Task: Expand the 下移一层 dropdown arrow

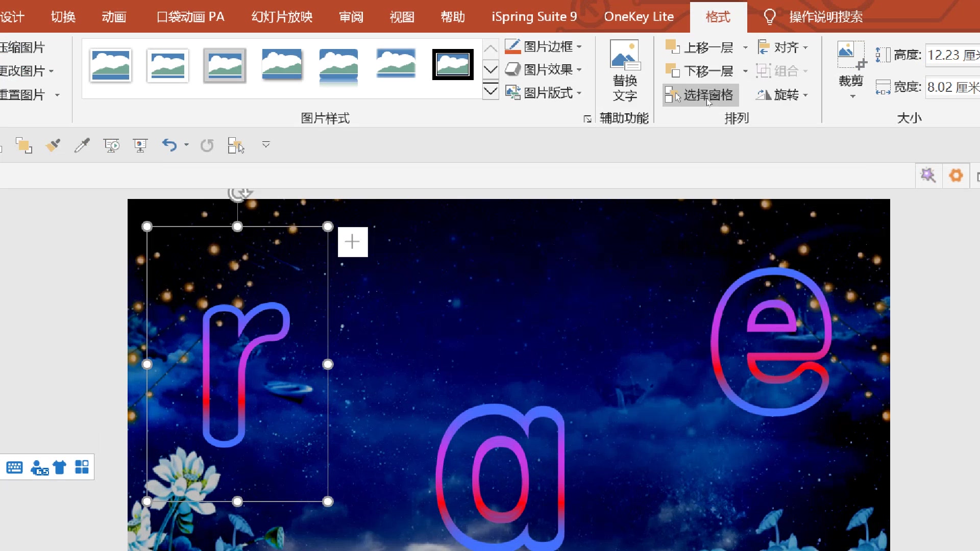Action: (745, 71)
